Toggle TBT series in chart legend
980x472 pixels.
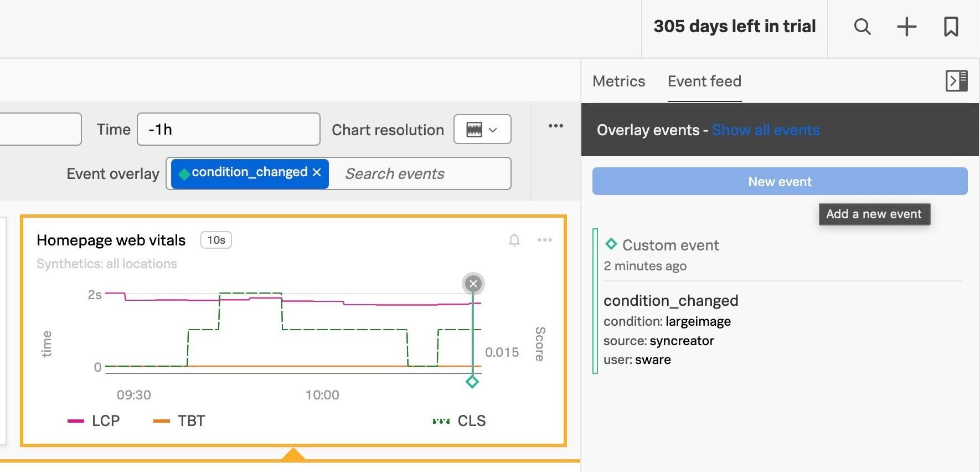pyautogui.click(x=179, y=420)
